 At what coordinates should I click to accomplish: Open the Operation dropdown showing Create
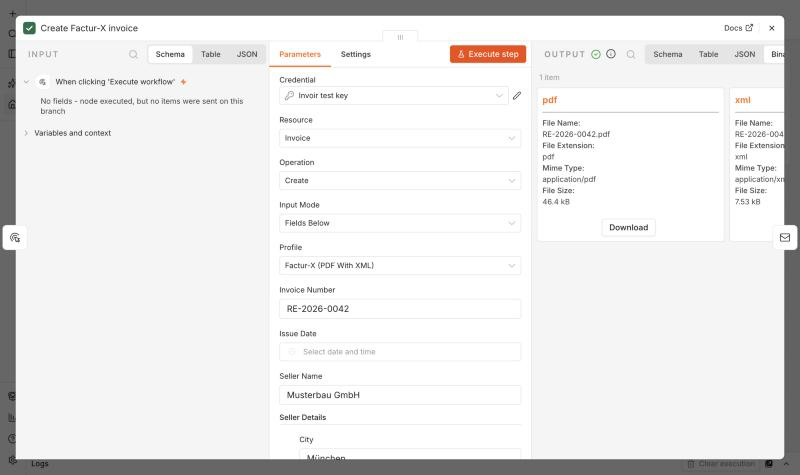[400, 181]
